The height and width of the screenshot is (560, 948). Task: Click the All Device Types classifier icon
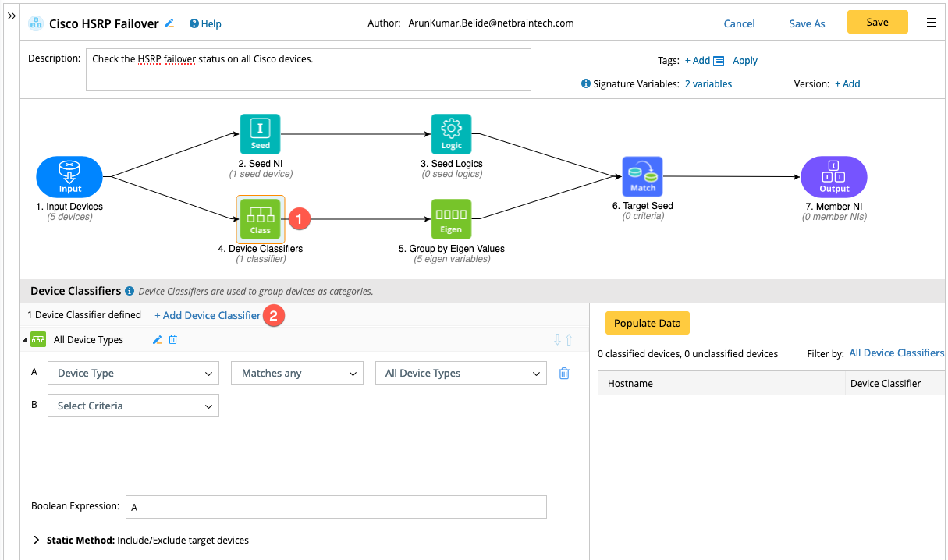click(x=38, y=339)
